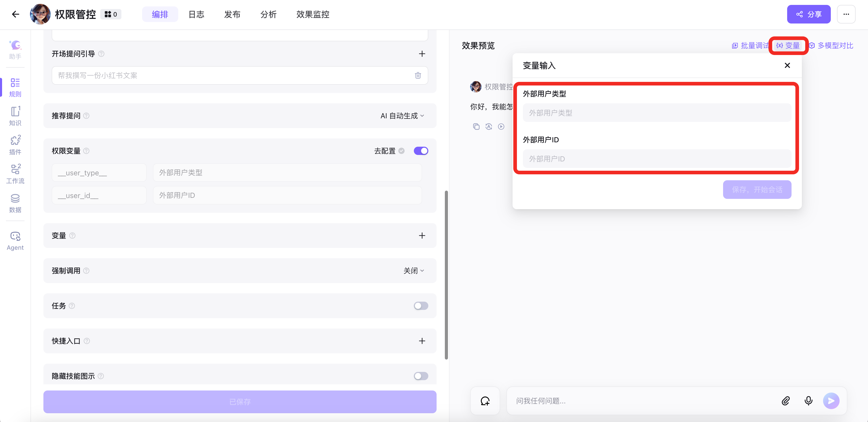Click the 分享 share button
The image size is (868, 422).
coord(808,14)
